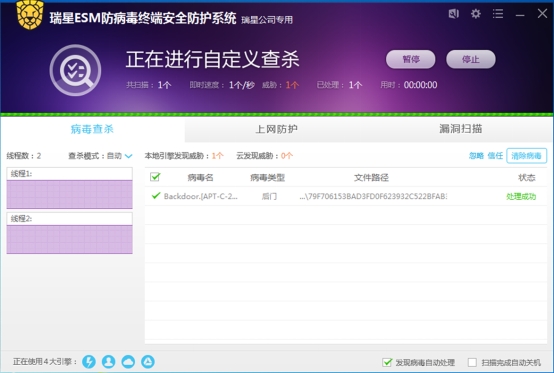The image size is (554, 373).
Task: Open the main menu list icon
Action: pos(498,14)
